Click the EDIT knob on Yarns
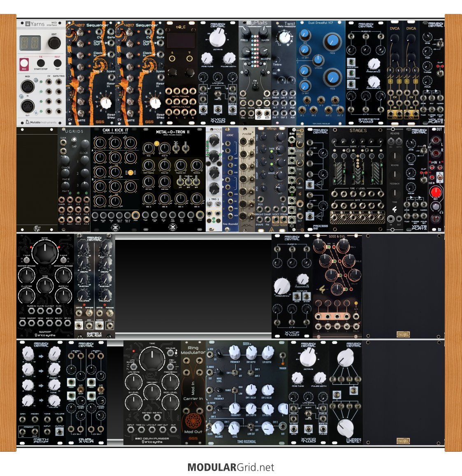 pyautogui.click(x=54, y=43)
